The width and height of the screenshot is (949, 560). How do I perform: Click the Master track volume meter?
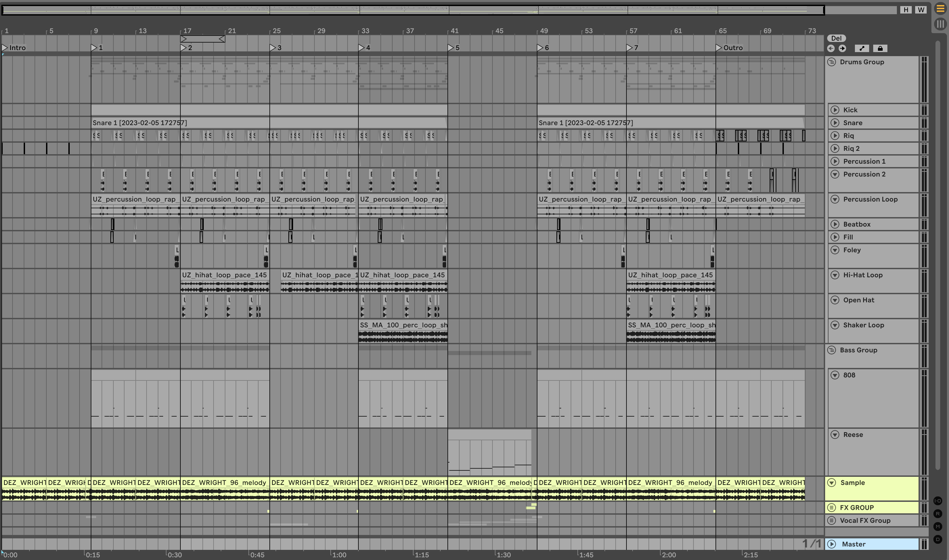click(924, 544)
